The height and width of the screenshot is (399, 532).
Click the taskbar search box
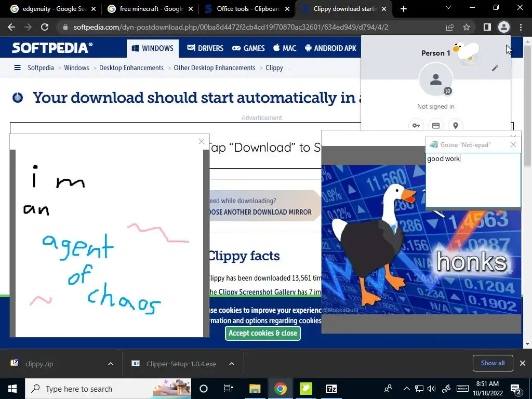(108, 389)
